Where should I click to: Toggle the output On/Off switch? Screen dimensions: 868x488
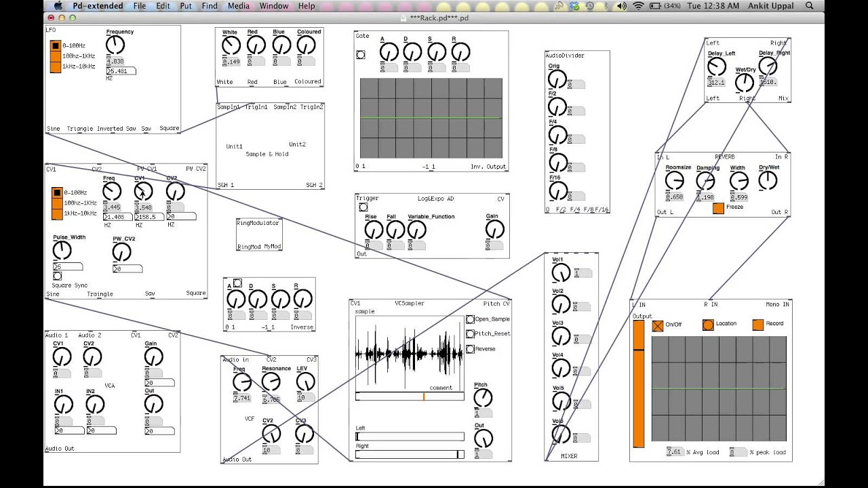[658, 325]
